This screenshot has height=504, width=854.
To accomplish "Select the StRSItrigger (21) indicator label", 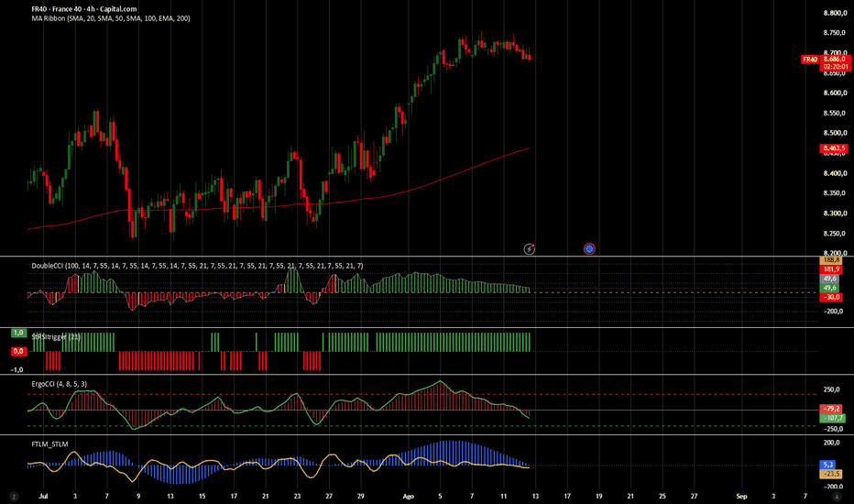I will point(56,337).
